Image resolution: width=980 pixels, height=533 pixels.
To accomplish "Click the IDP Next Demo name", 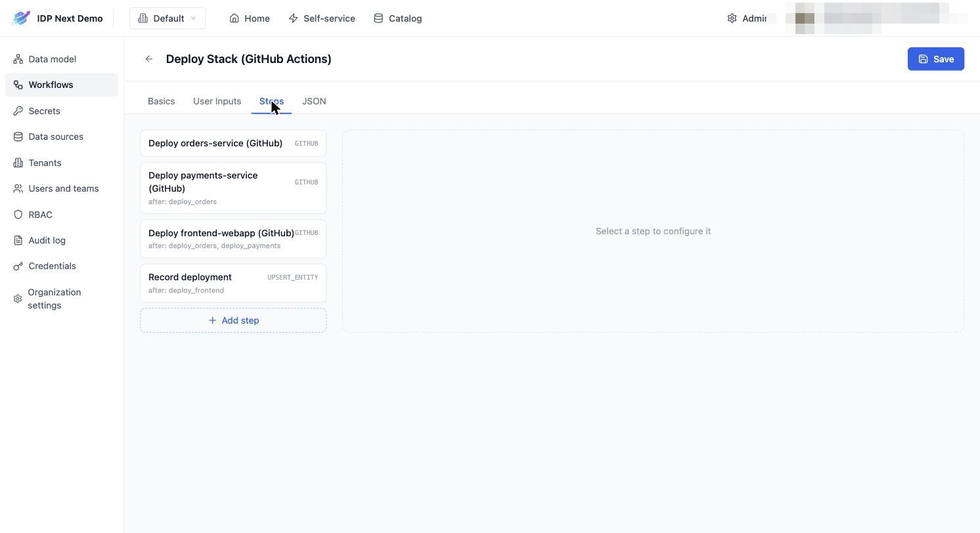I will 70,18.
